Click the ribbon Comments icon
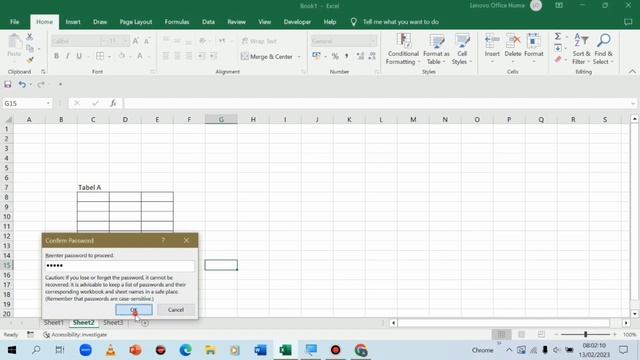The image size is (640, 360). coord(628,22)
